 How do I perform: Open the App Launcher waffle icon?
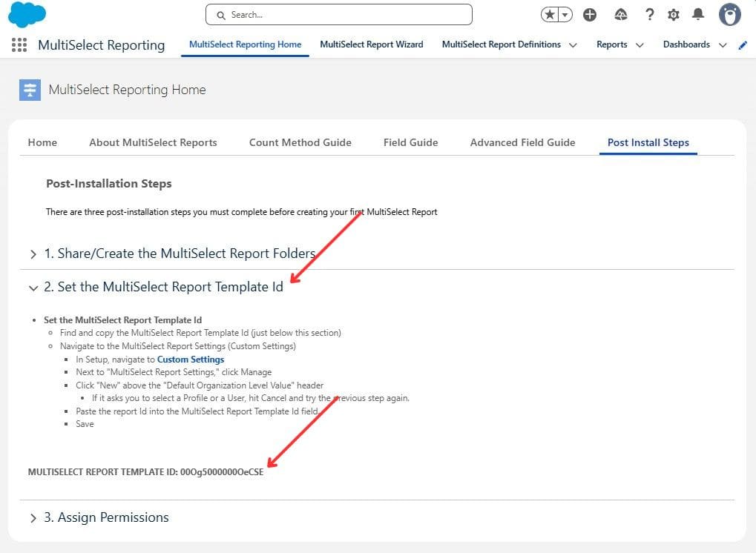[x=18, y=45]
